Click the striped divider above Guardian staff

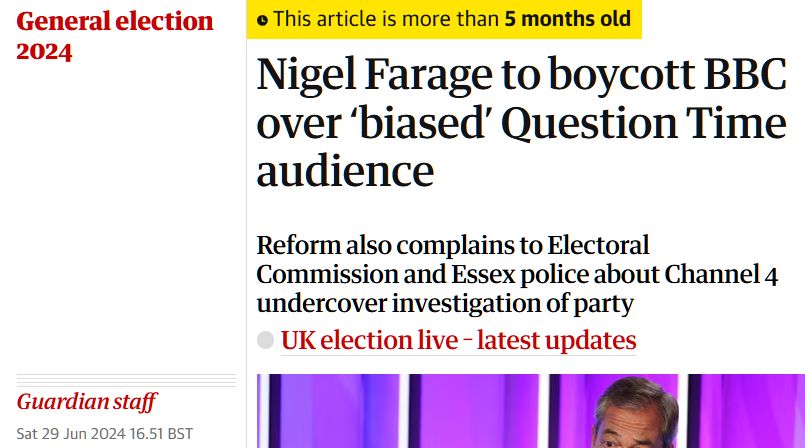tap(126, 380)
